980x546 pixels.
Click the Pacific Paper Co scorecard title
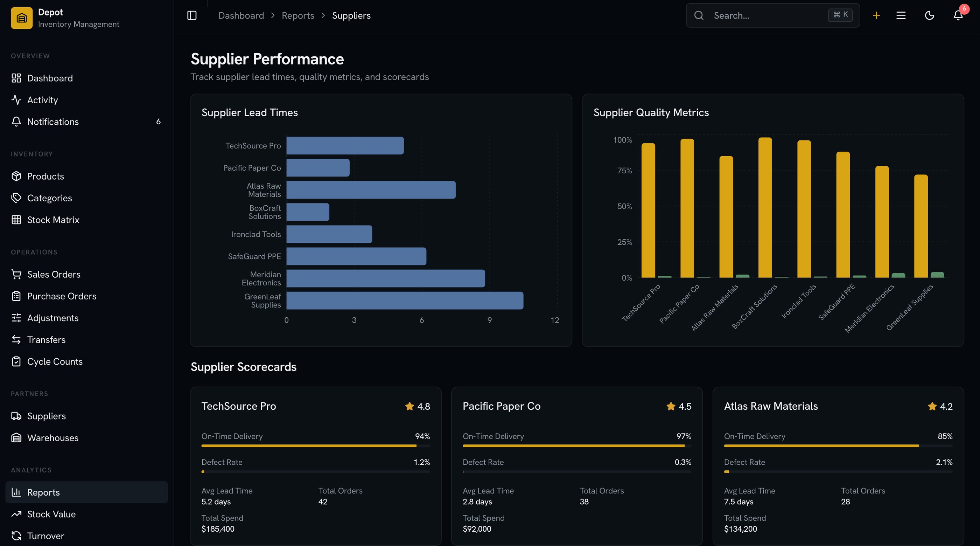click(502, 406)
